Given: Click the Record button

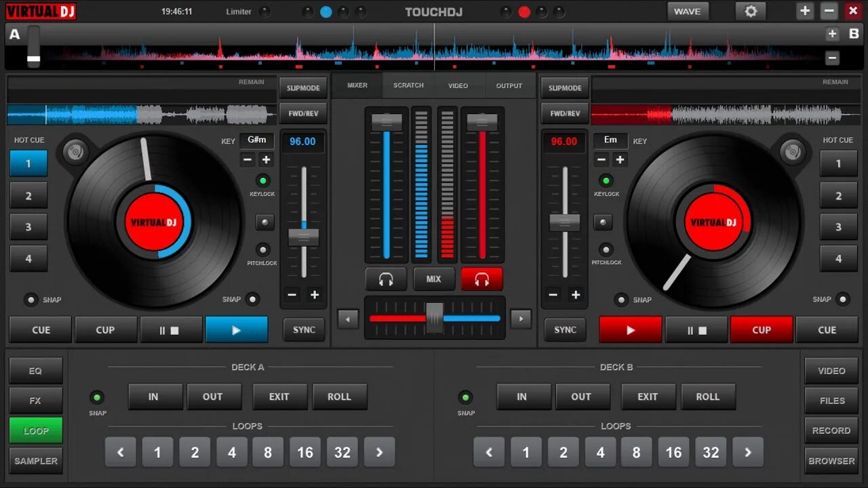Looking at the screenshot, I should click(831, 430).
